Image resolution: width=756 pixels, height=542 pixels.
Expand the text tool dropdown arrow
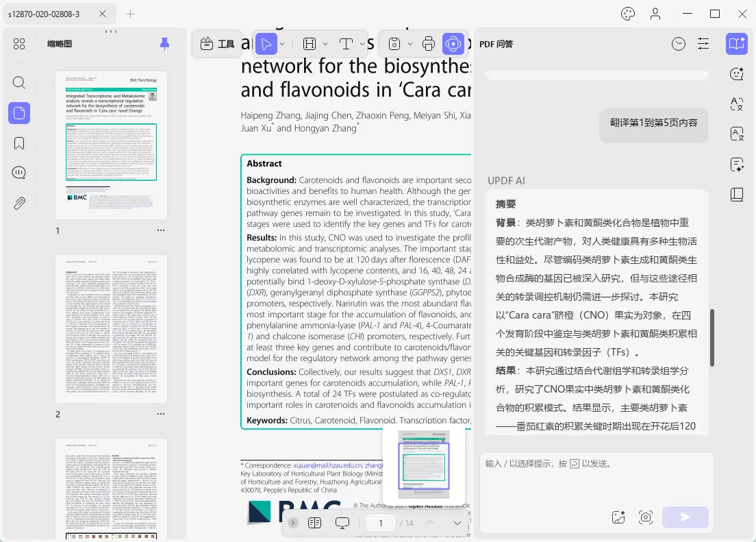(362, 44)
